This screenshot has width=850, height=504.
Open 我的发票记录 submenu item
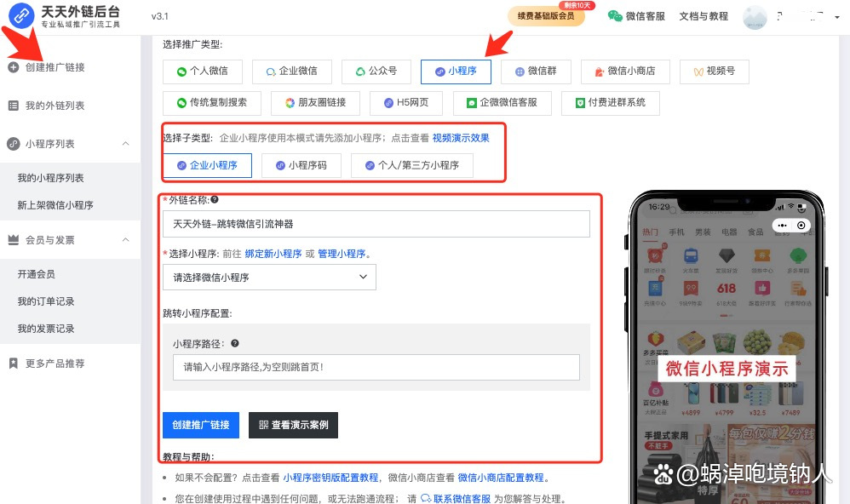[x=45, y=329]
